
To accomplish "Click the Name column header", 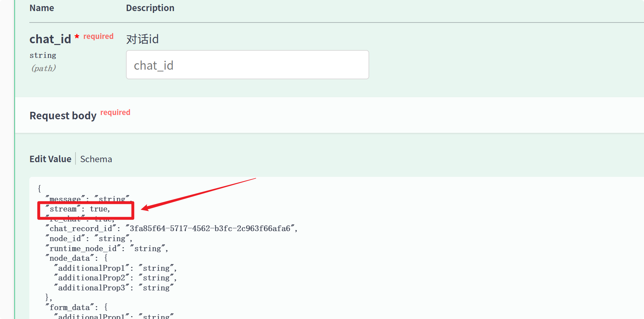I will click(x=42, y=8).
